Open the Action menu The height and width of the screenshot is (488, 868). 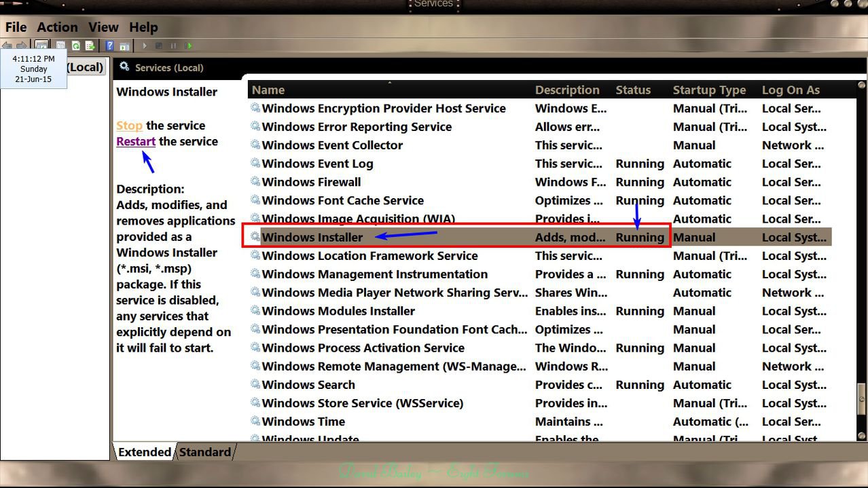[x=57, y=27]
